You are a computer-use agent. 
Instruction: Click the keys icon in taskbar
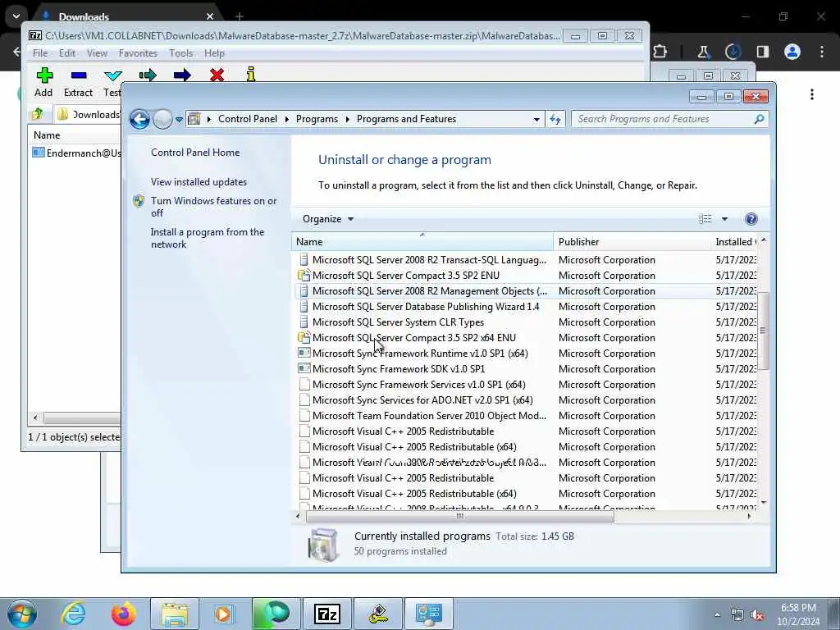[378, 614]
